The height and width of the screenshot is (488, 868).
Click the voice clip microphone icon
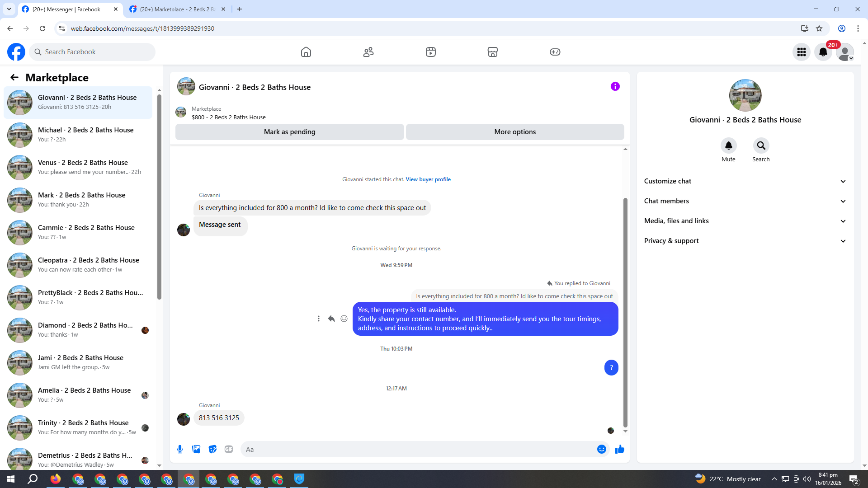(180, 449)
